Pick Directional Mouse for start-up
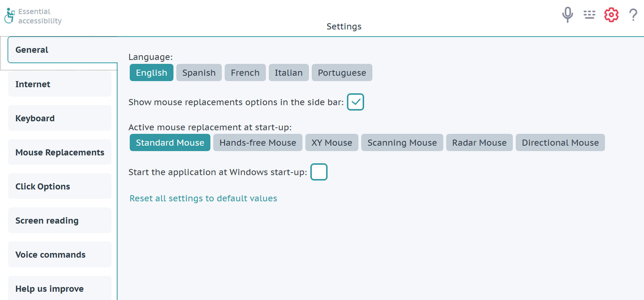Viewport: 644px width, 300px height. click(560, 143)
